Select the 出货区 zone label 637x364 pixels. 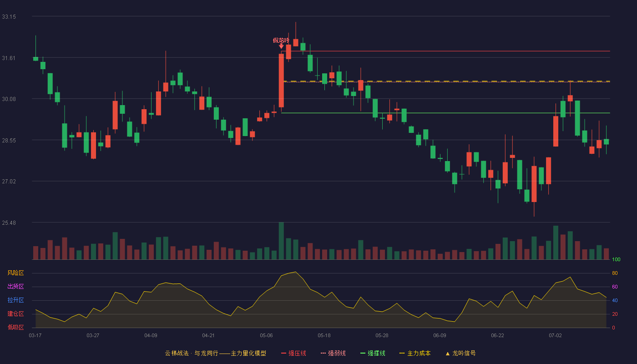[15, 287]
